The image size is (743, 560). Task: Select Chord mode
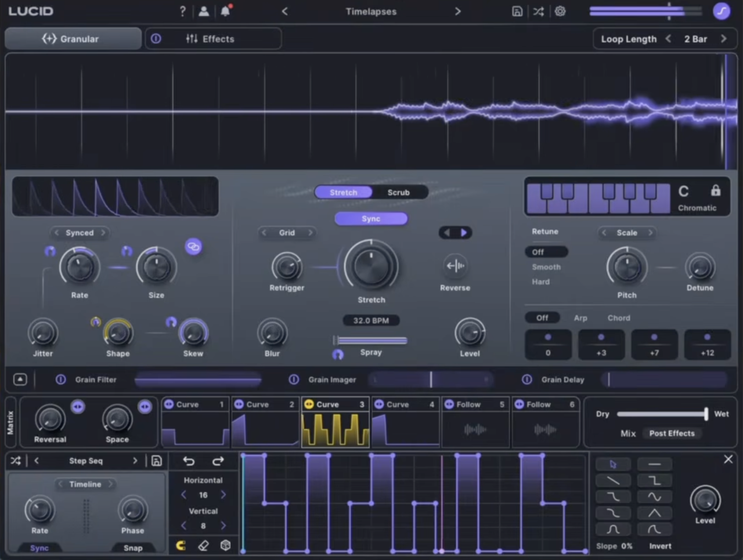point(619,318)
